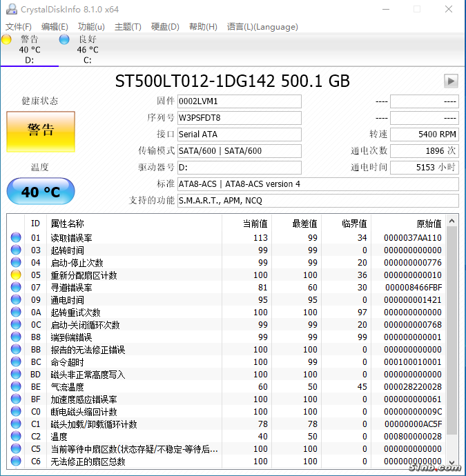Viewport: 466px width, 476px height.
Task: Click the 原始值 column header
Action: 427,224
